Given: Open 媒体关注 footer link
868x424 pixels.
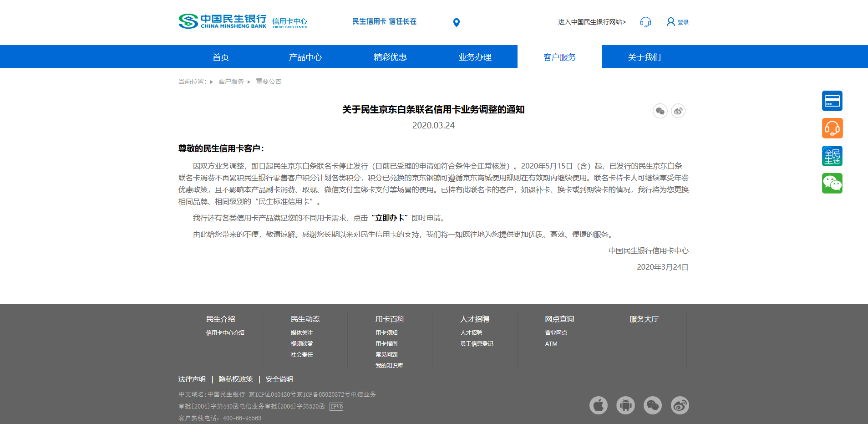Looking at the screenshot, I should click(302, 332).
